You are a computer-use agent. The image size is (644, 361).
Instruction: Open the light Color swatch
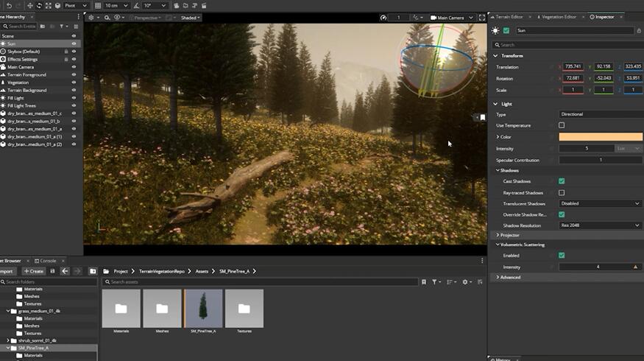[x=600, y=137]
